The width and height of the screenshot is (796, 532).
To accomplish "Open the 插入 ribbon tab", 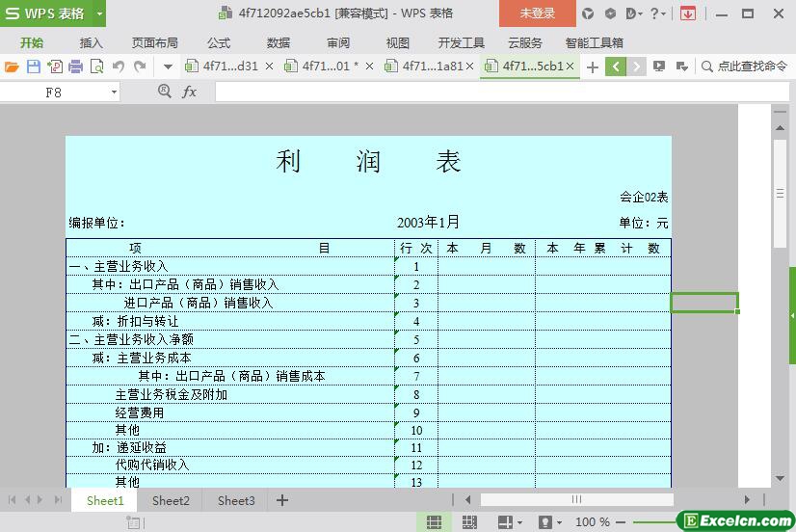I will pyautogui.click(x=91, y=42).
